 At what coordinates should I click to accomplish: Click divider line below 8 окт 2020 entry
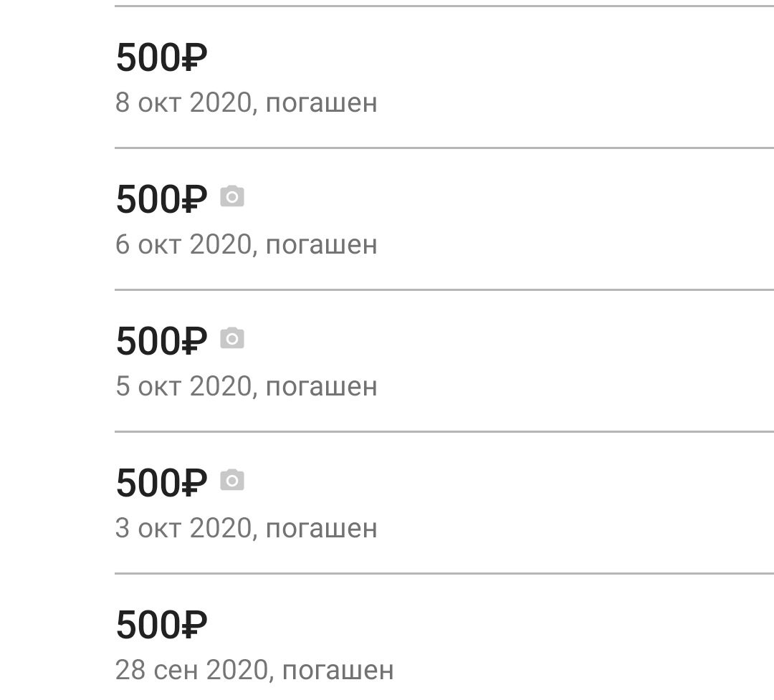(444, 148)
